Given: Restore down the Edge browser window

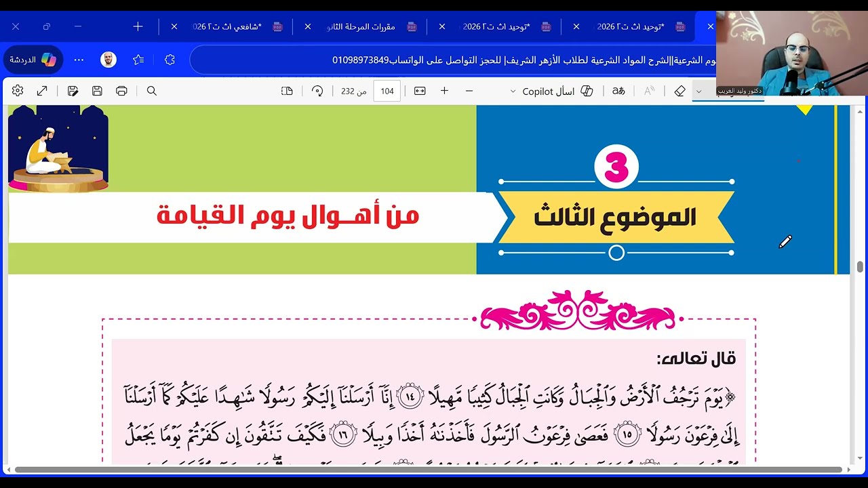Looking at the screenshot, I should click(47, 26).
